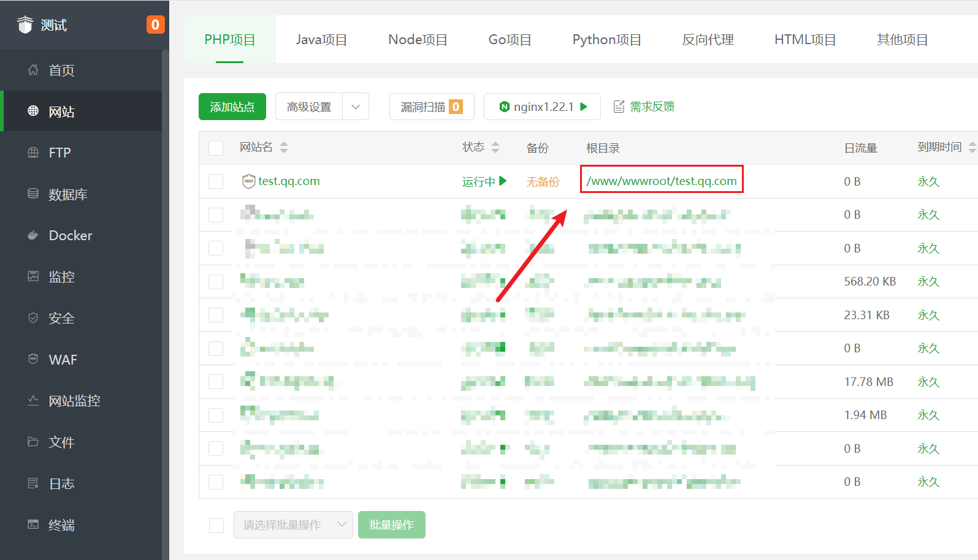The height and width of the screenshot is (560, 978).
Task: Open the 请选择批量操作 dropdown
Action: pyautogui.click(x=293, y=525)
